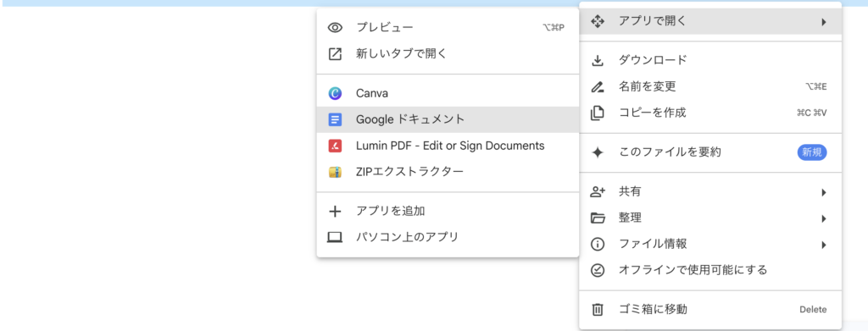Select パソコン上のアプリ entry
Image resolution: width=868 pixels, height=331 pixels.
(448, 238)
